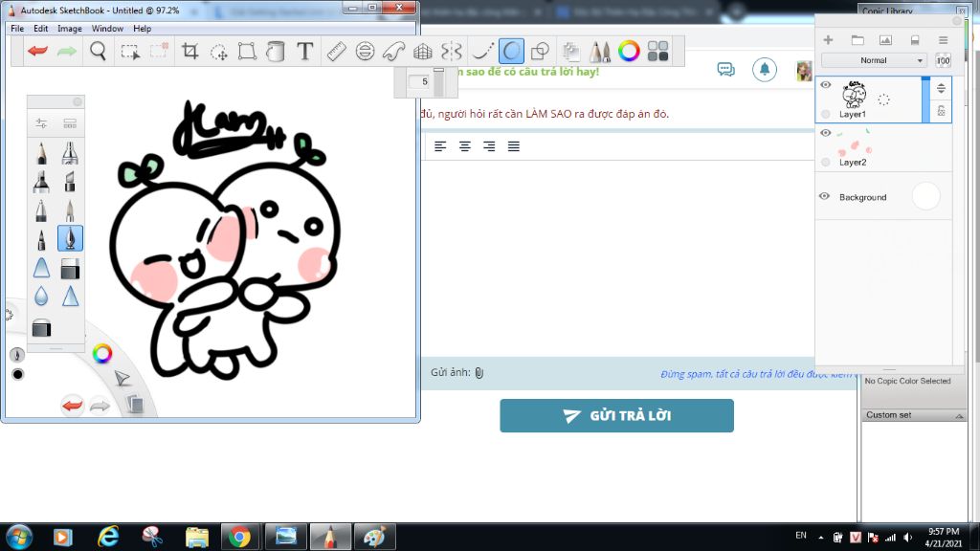Click the black current-color swatch

pos(17,374)
